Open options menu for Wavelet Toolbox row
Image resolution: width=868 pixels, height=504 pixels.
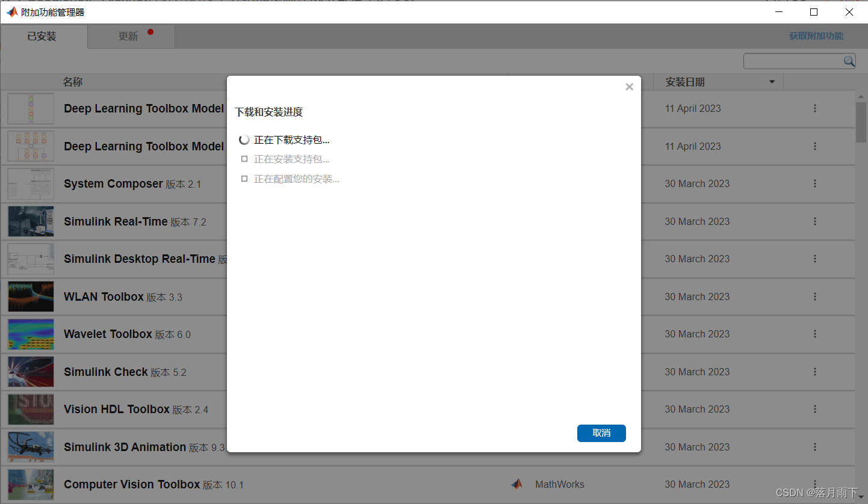point(815,334)
